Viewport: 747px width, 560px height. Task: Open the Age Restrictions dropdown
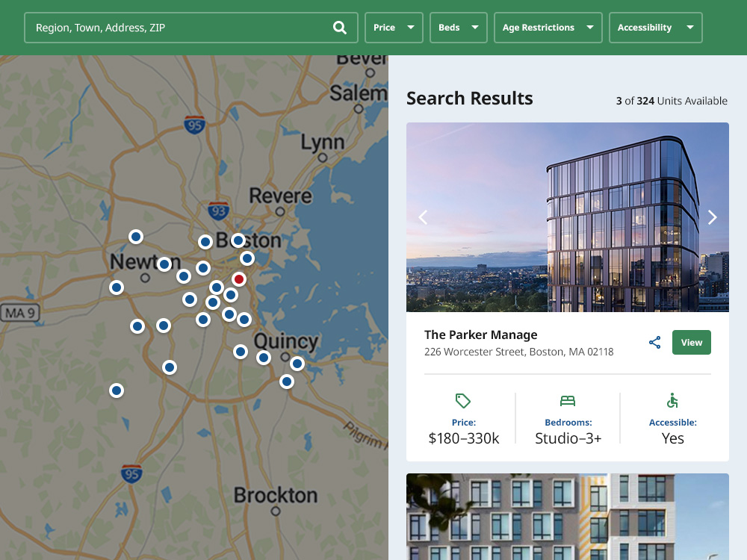(548, 28)
